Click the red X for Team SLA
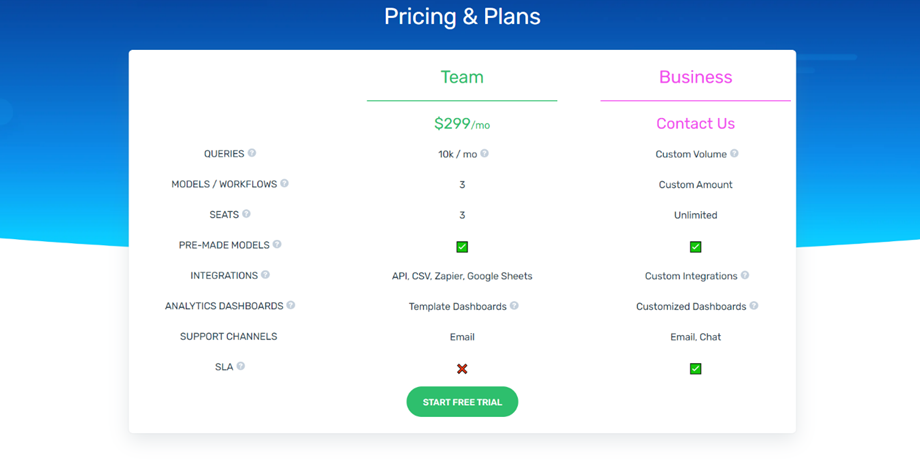The height and width of the screenshot is (471, 920). (x=462, y=369)
